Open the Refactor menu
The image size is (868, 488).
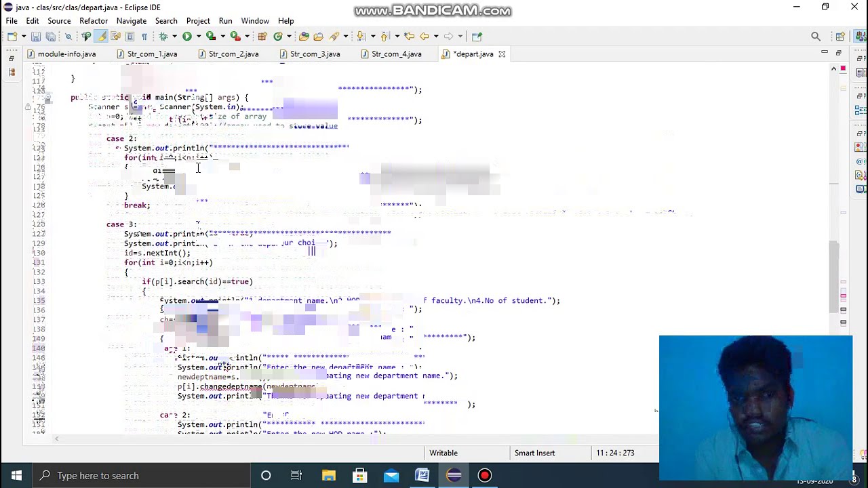click(x=94, y=21)
